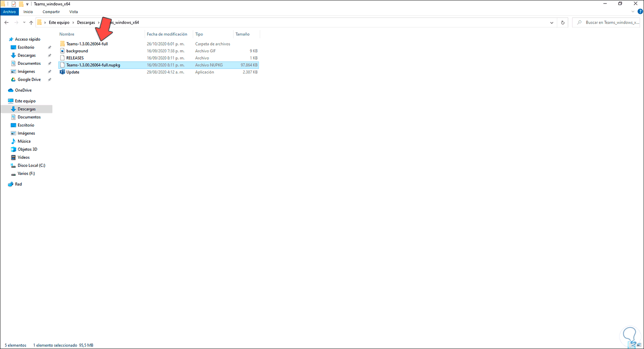Open the Videos folder icon
Viewport: 644px width, 349px height.
click(x=13, y=158)
